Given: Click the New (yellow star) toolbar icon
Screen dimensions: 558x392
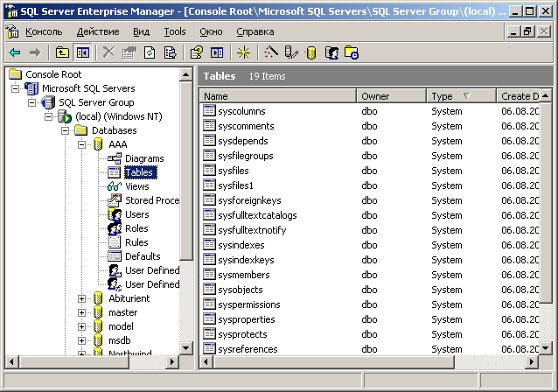Looking at the screenshot, I should click(244, 53).
